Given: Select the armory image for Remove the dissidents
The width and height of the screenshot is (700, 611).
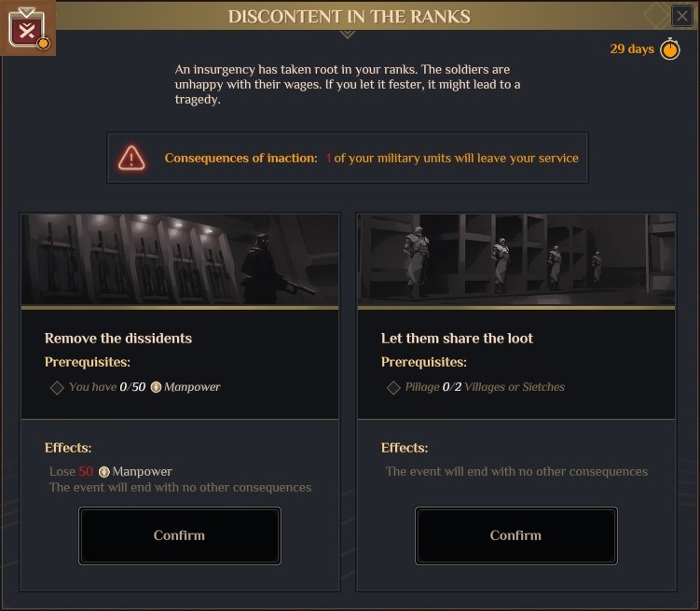Looking at the screenshot, I should pos(180,259).
